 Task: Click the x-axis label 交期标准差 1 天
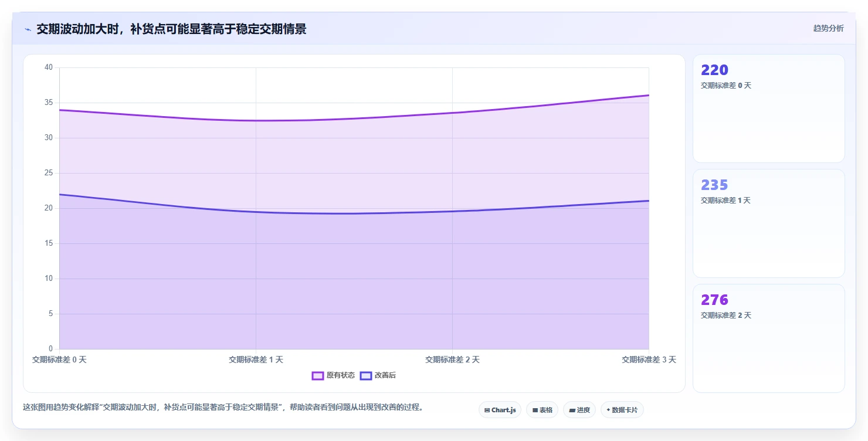tap(256, 359)
